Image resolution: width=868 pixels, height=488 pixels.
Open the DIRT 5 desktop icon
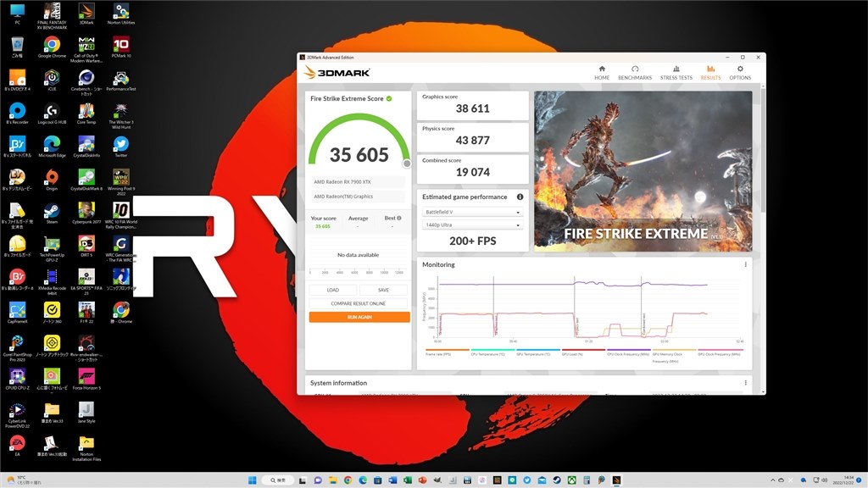[86, 247]
